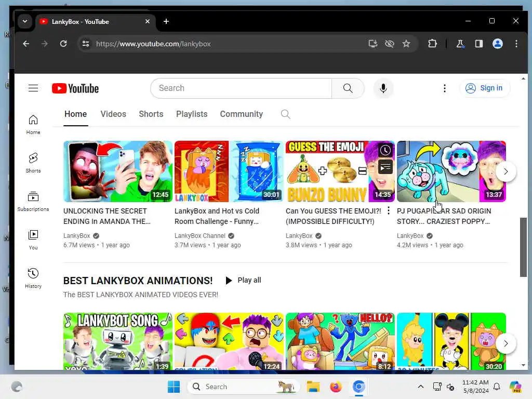The width and height of the screenshot is (532, 399).
Task: Add Guess the Emoji to Watch Later
Action: [x=385, y=150]
